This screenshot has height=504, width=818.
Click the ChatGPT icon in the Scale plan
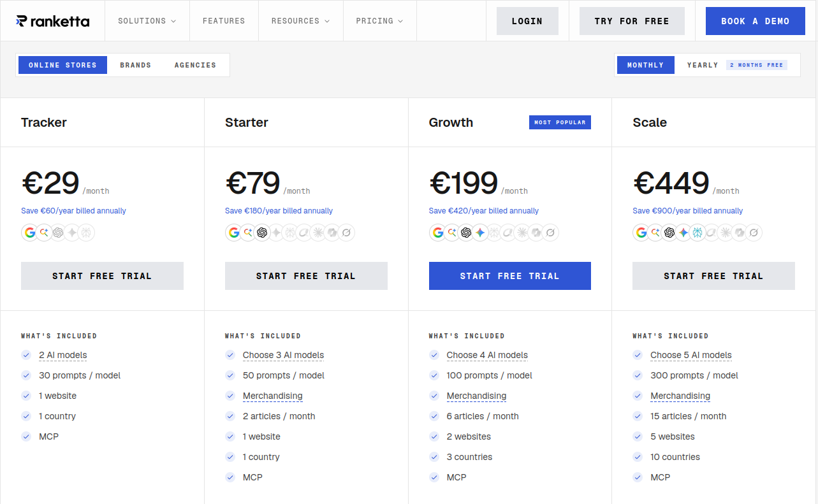669,233
